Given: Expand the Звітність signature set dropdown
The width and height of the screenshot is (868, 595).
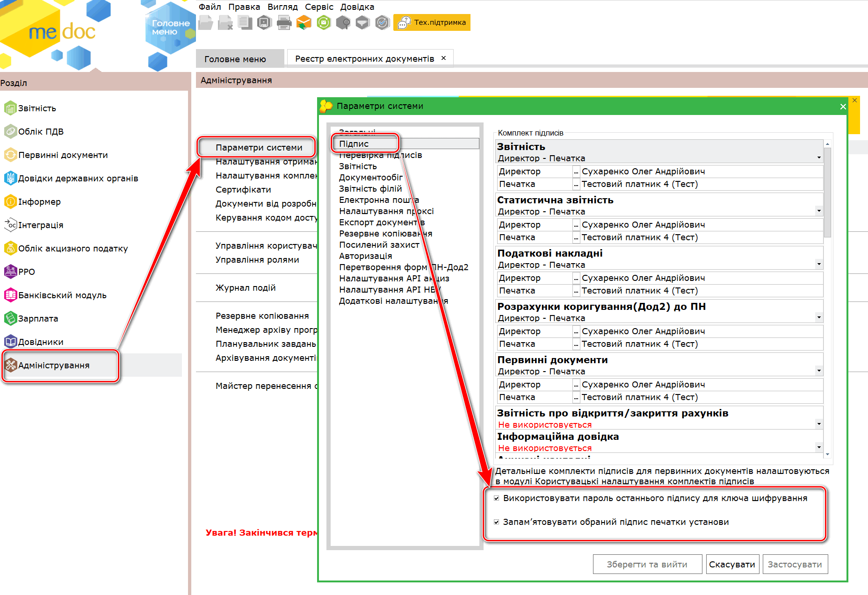Looking at the screenshot, I should click(819, 158).
